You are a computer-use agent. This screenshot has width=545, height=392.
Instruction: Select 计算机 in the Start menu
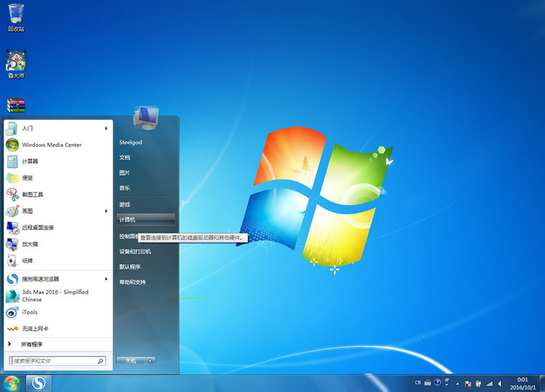[x=146, y=220]
